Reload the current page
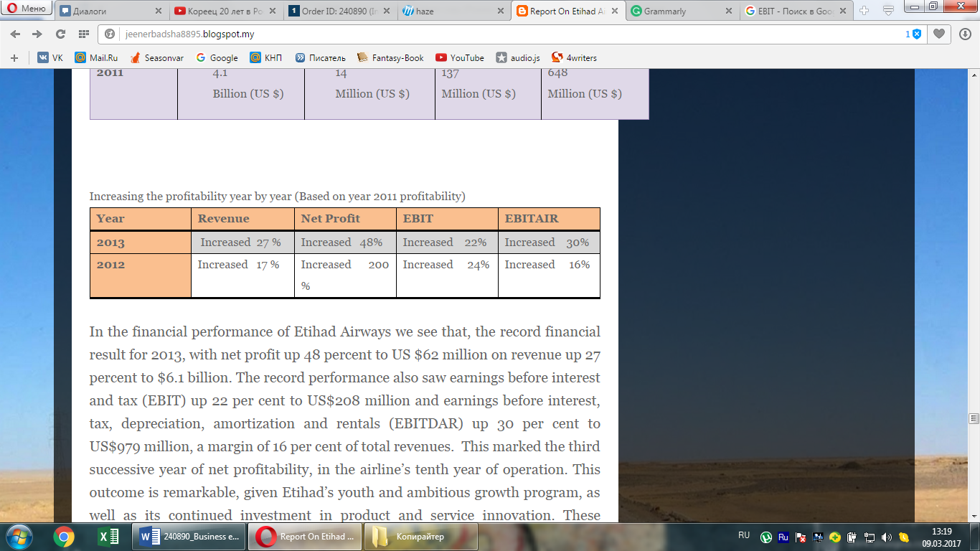This screenshot has width=980, height=551. coord(60,34)
